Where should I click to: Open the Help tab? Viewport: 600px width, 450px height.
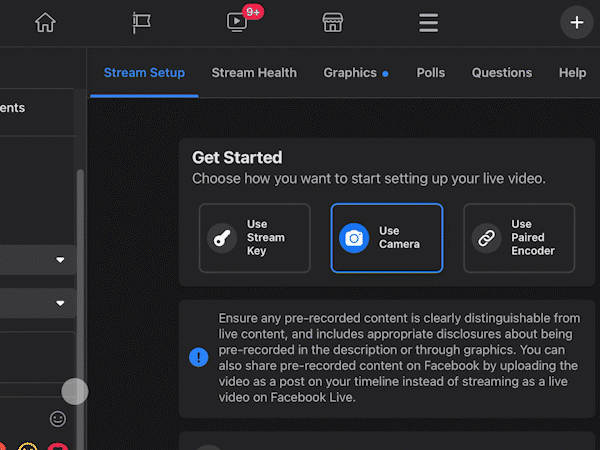tap(572, 73)
